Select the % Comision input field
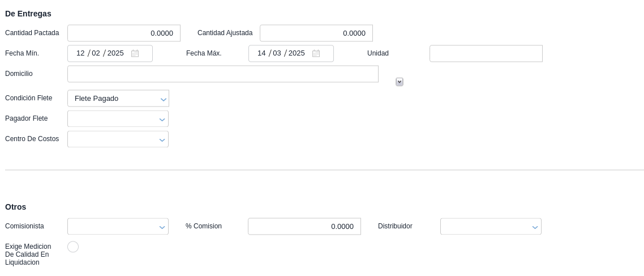Image resolution: width=644 pixels, height=276 pixels. pos(304,227)
